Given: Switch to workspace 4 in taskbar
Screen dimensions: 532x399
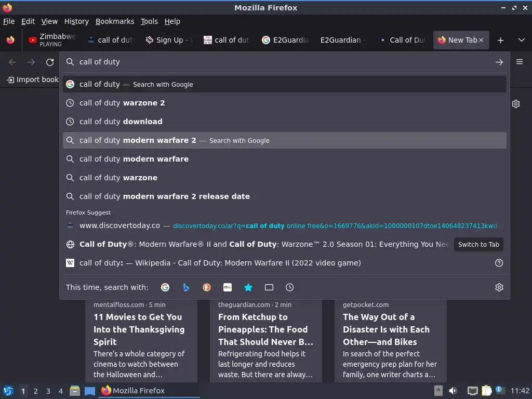Looking at the screenshot, I should coord(61,391).
